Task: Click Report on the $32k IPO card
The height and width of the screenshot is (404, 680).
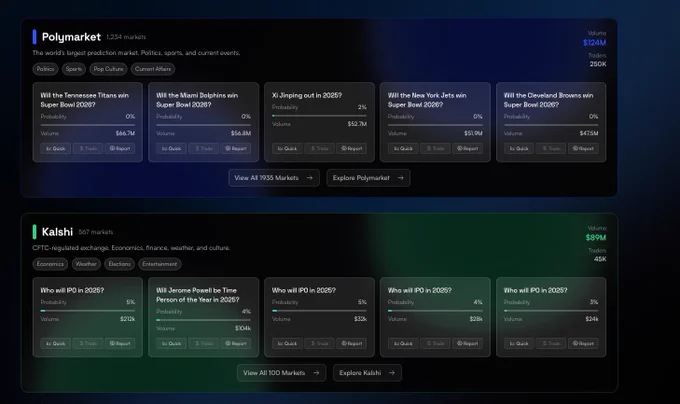Action: tap(351, 343)
